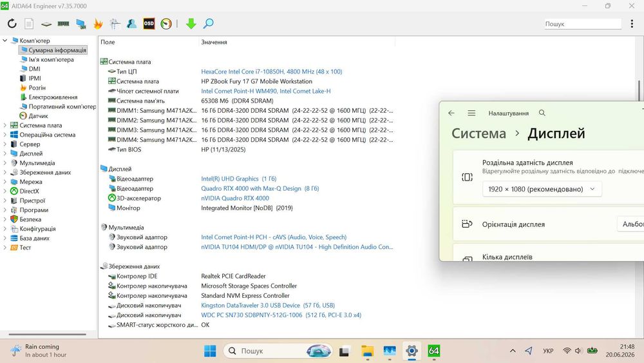Click the green download update arrow
This screenshot has height=363, width=644.
coord(191,23)
